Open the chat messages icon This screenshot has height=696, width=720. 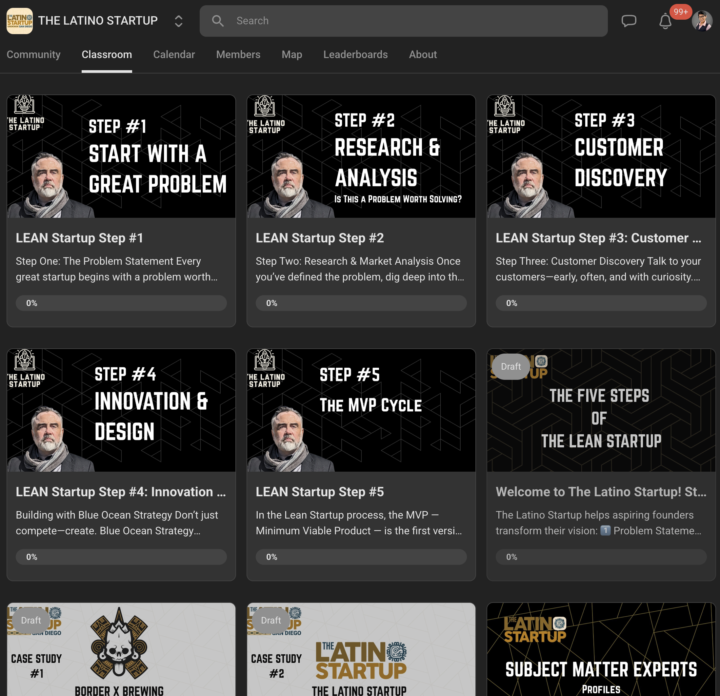pos(629,21)
